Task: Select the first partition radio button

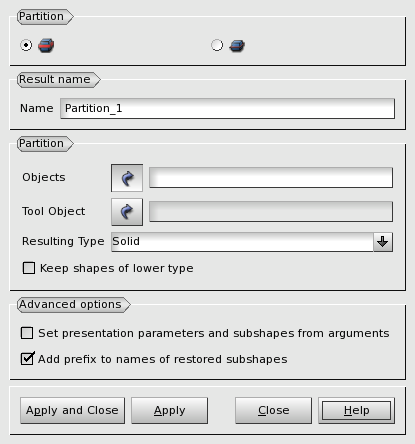Action: pyautogui.click(x=26, y=45)
